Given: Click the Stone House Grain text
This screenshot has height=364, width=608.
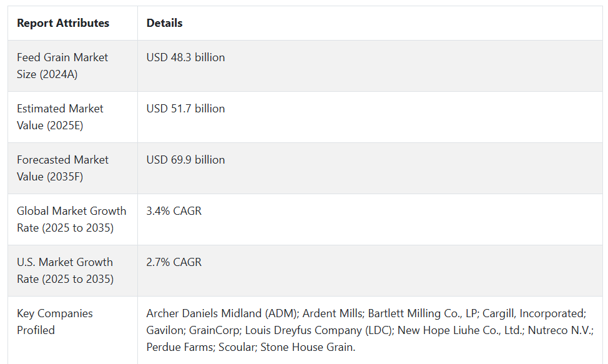Looking at the screenshot, I should point(307,347).
